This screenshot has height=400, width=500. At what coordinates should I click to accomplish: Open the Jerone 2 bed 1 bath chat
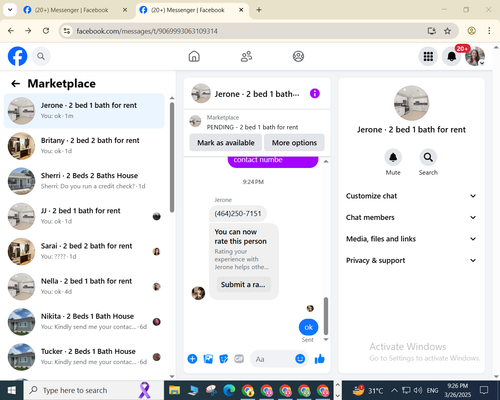84,111
